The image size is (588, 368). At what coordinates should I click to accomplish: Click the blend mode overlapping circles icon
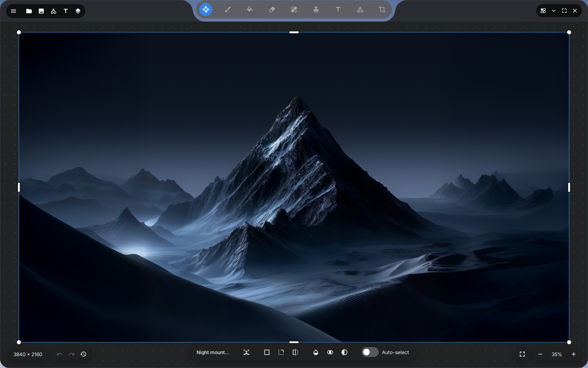coord(330,352)
